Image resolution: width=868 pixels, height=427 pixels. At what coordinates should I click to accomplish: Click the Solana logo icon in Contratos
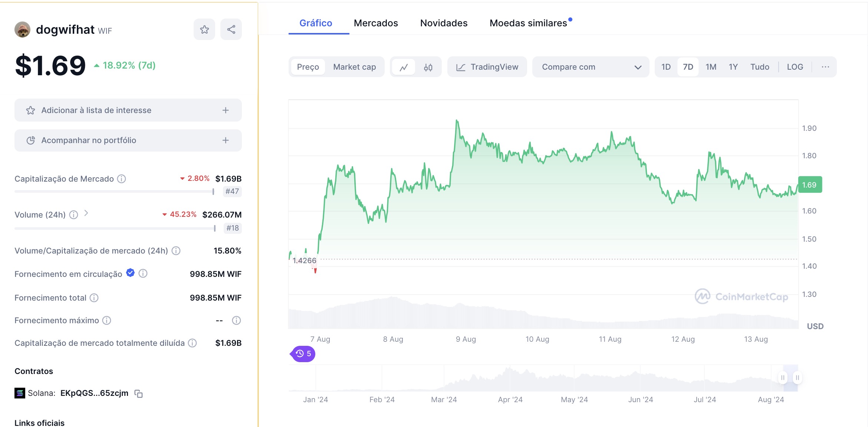coord(20,393)
